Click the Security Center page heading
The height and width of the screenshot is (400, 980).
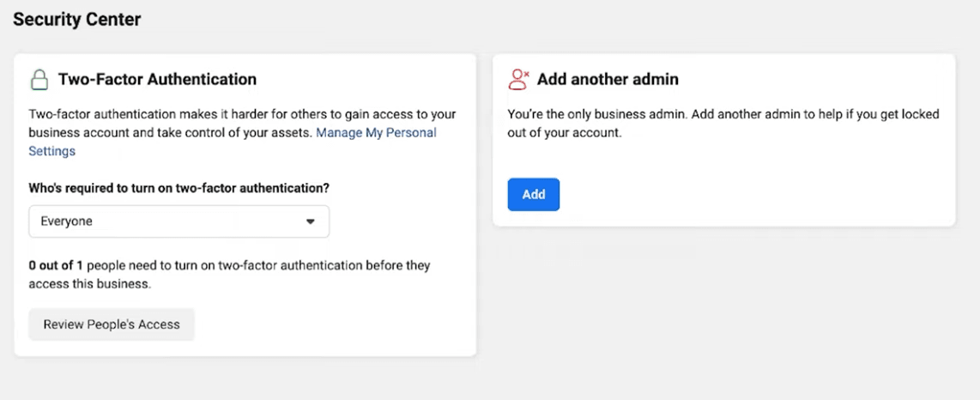pyautogui.click(x=76, y=19)
